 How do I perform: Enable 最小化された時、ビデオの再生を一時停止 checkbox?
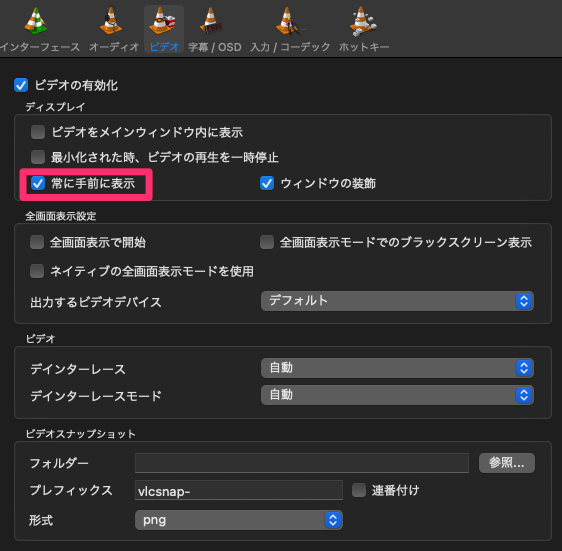click(x=38, y=157)
